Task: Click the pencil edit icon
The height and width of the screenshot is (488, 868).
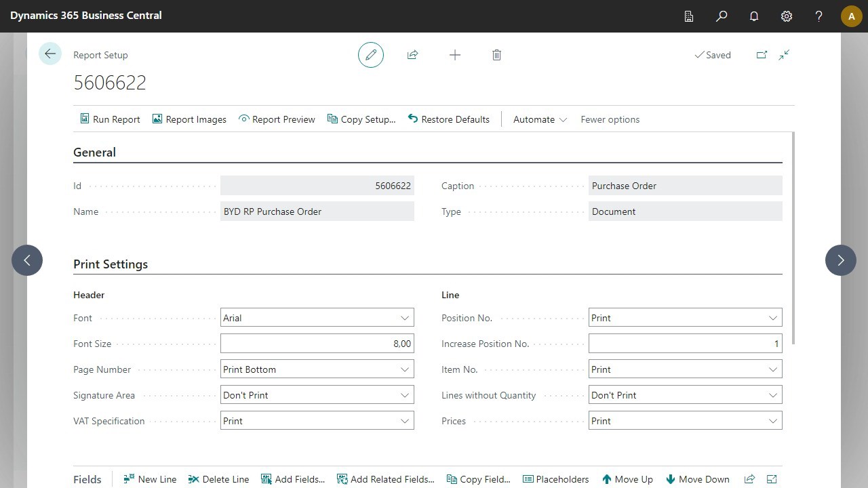Action: pos(371,55)
